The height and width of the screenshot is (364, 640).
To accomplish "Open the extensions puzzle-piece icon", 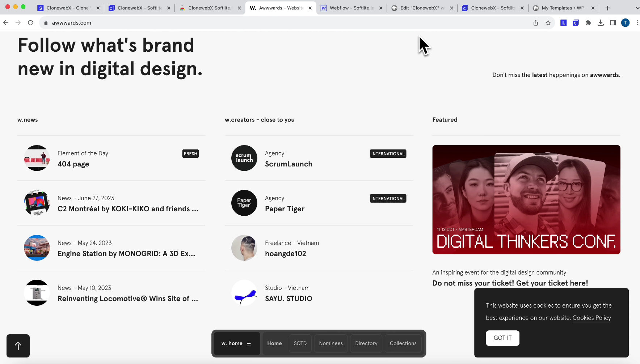I will click(x=588, y=22).
